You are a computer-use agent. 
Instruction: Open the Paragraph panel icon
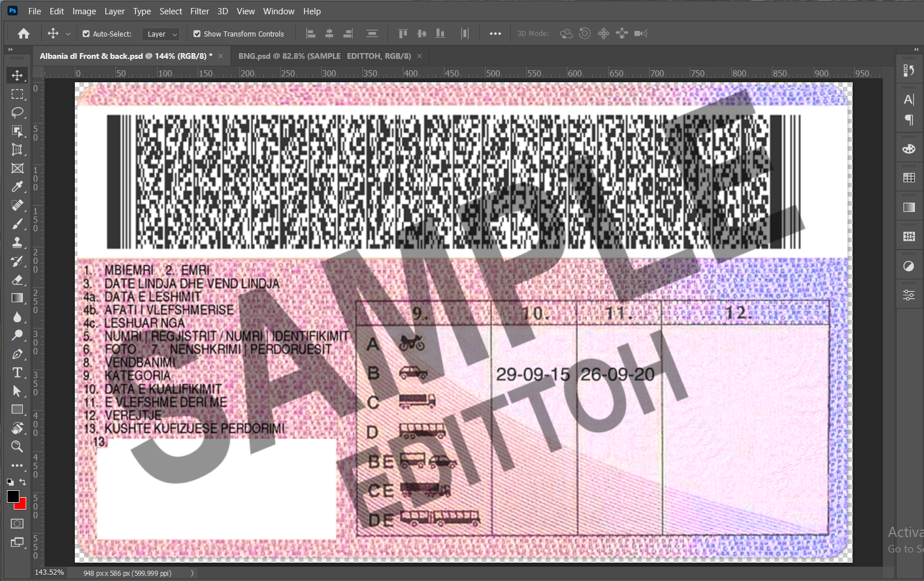pos(909,120)
